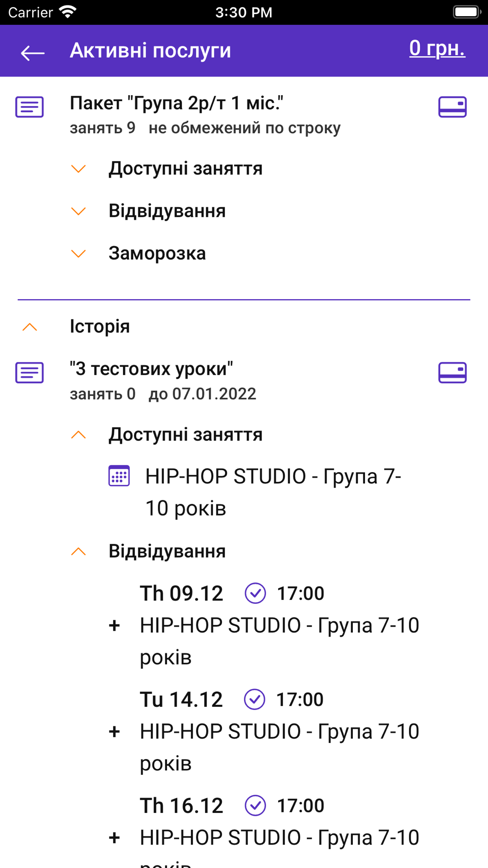The image size is (488, 868).
Task: Tap plus icon for Th 09.12 visit
Action: (x=114, y=625)
